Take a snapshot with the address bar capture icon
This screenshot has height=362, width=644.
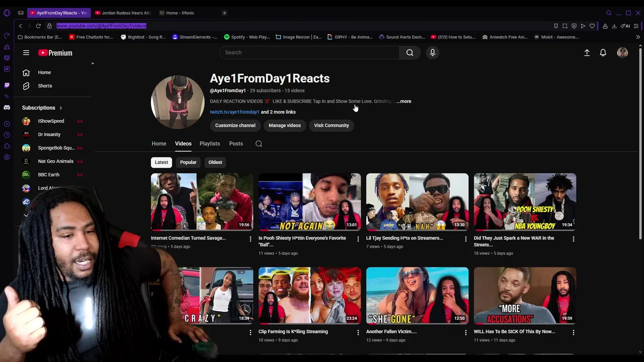(x=565, y=26)
